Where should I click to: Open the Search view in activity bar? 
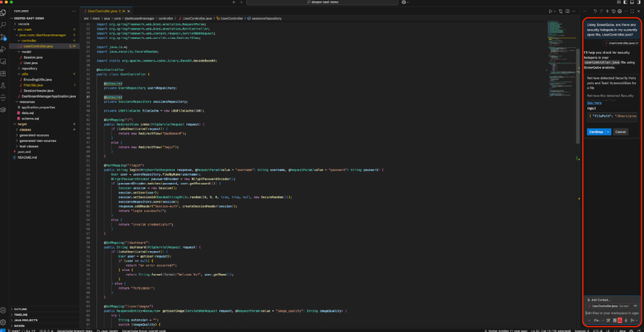pyautogui.click(x=4, y=24)
